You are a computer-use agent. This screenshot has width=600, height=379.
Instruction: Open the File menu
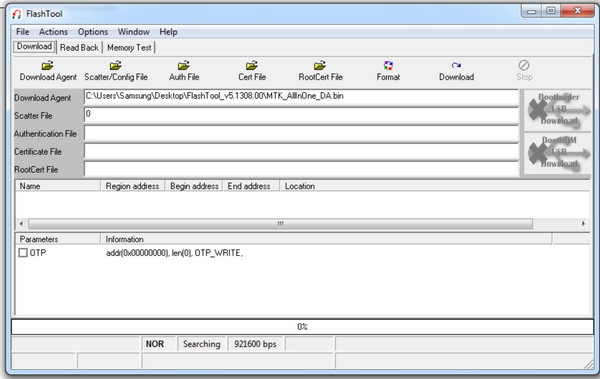point(23,32)
